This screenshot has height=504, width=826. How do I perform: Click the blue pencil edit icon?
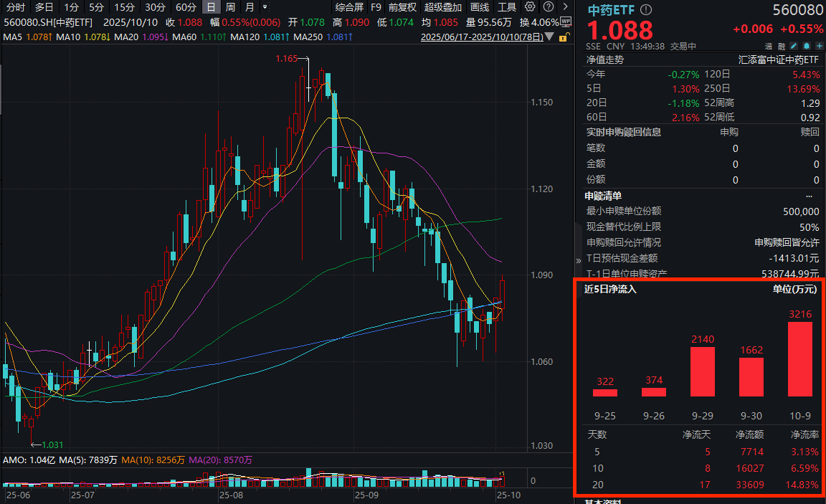click(x=793, y=45)
